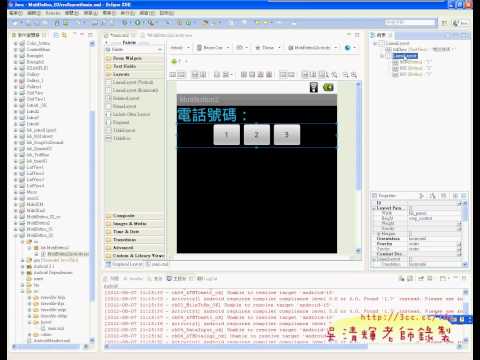The image size is (480, 360).
Task: Open the Time & Date palette category
Action: (x=134, y=232)
